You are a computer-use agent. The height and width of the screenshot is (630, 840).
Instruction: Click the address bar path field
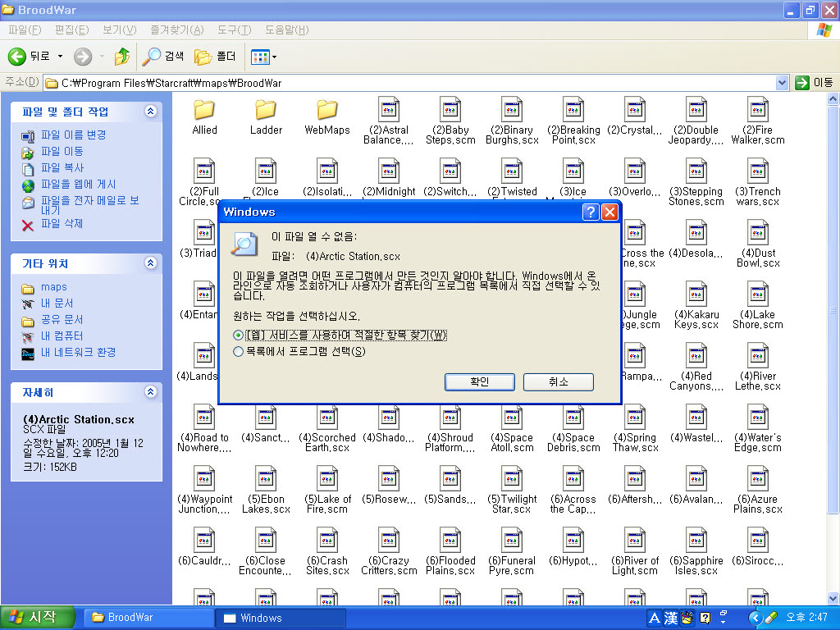pyautogui.click(x=410, y=83)
